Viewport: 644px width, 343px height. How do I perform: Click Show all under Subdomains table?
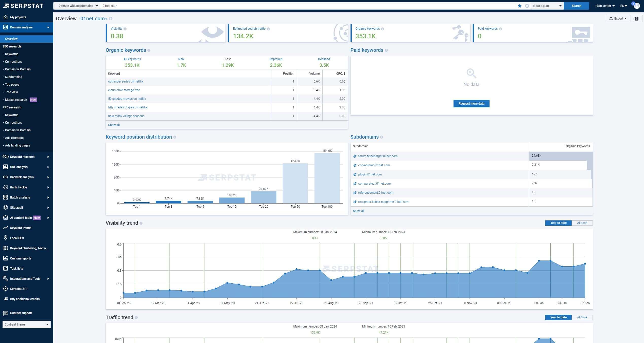pos(358,211)
